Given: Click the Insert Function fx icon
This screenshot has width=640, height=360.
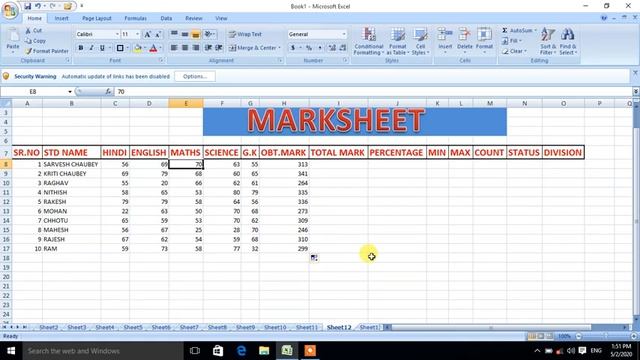Looking at the screenshot, I should coord(108,92).
